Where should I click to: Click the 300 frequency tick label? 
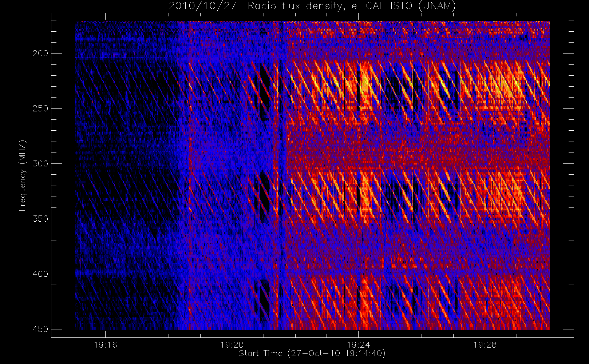point(40,164)
